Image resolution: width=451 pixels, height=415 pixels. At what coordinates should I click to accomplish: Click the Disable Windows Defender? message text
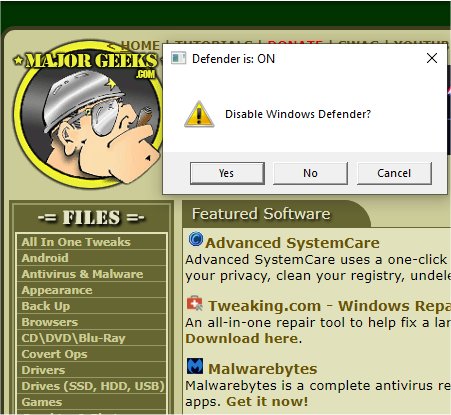(298, 114)
